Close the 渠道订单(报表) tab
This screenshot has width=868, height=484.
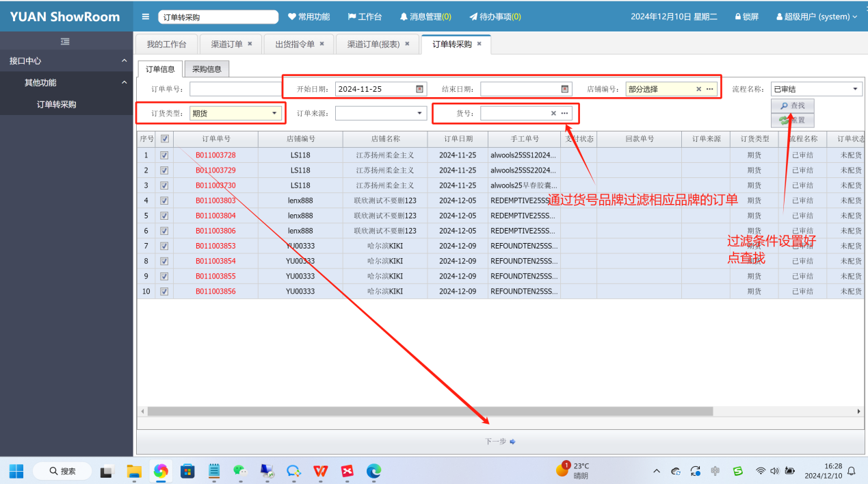[x=407, y=44]
